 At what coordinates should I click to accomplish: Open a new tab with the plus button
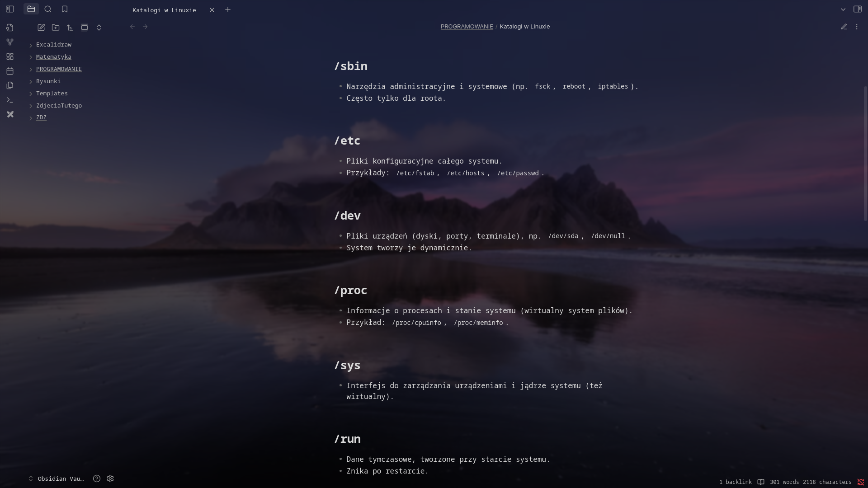[x=228, y=9]
